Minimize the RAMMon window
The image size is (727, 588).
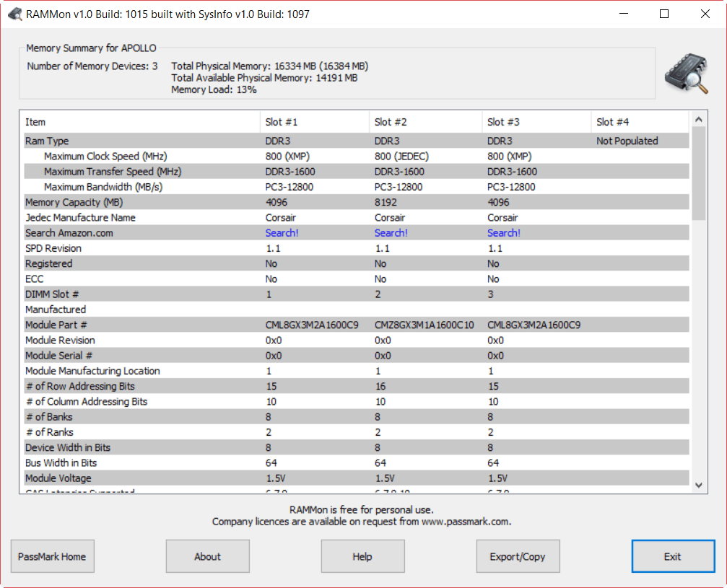pyautogui.click(x=624, y=14)
